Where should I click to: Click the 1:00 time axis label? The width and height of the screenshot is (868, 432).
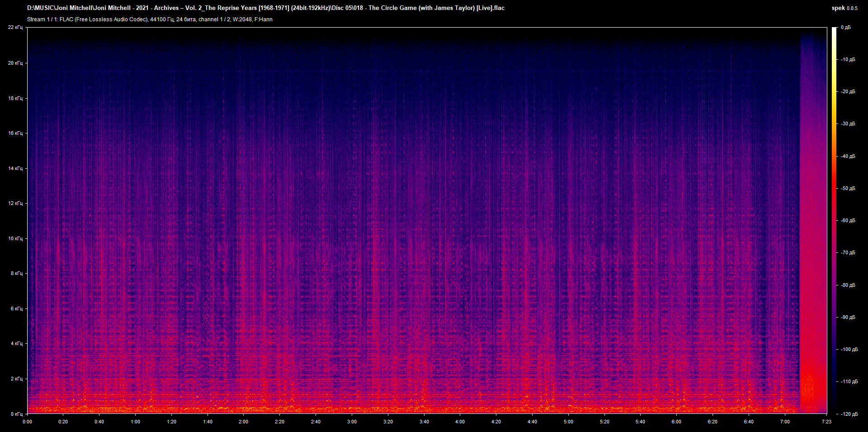pyautogui.click(x=135, y=422)
